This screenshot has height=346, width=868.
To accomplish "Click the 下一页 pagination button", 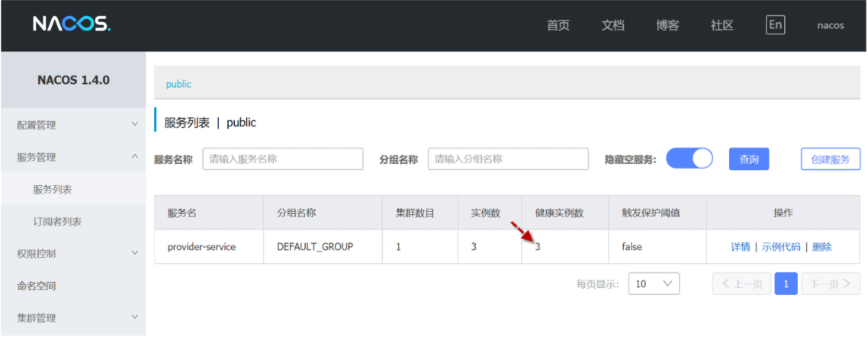I will click(831, 284).
